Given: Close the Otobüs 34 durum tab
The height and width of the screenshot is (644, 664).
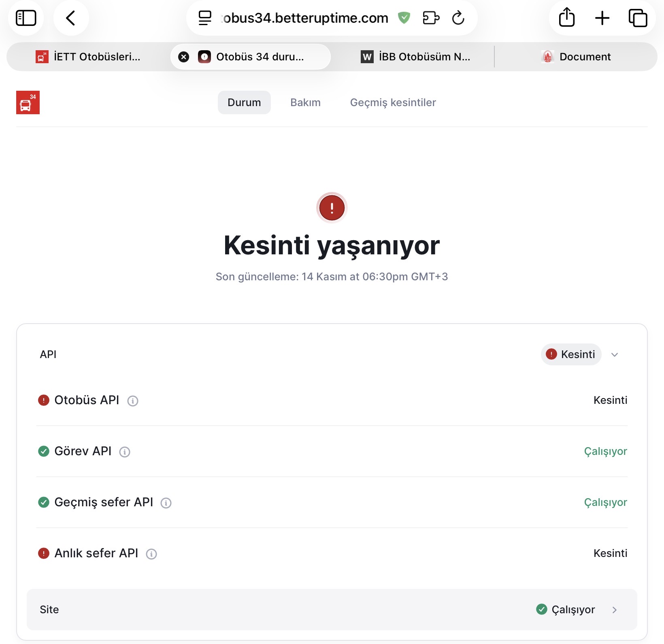Looking at the screenshot, I should pos(184,57).
